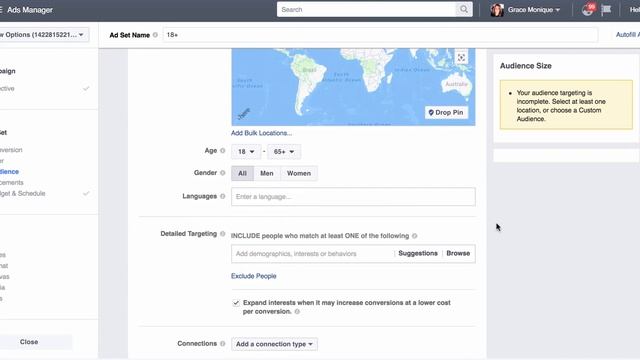The width and height of the screenshot is (640, 360).
Task: Click the Suggestions button
Action: (418, 253)
